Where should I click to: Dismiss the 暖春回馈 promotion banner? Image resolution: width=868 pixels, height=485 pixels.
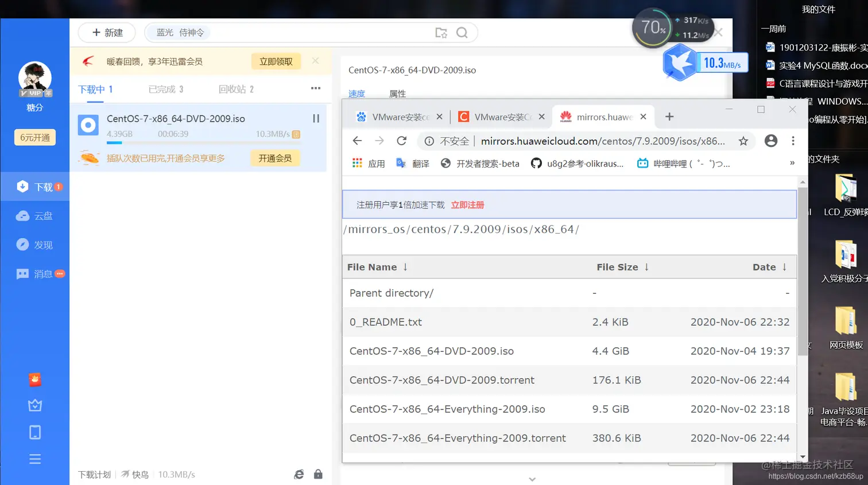tap(315, 61)
